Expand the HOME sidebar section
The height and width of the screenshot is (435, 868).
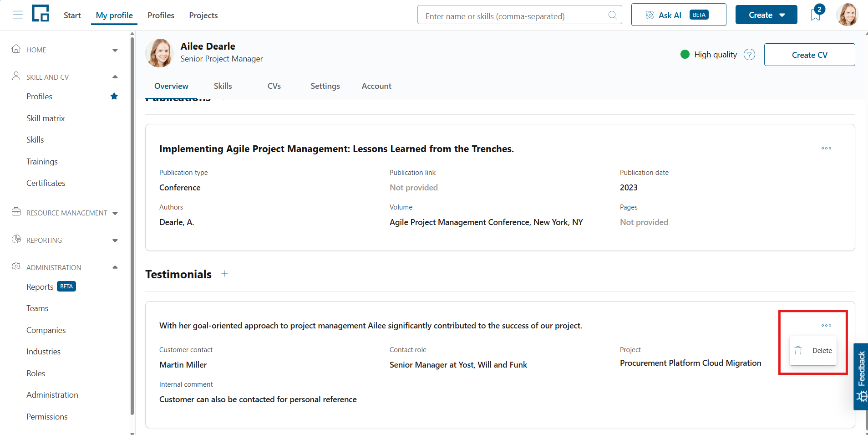pos(115,50)
